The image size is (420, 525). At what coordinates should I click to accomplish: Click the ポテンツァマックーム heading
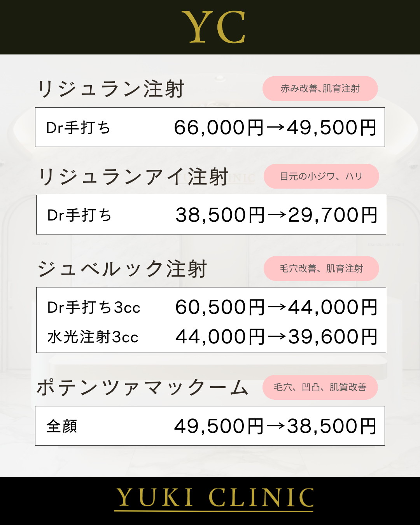(x=142, y=387)
